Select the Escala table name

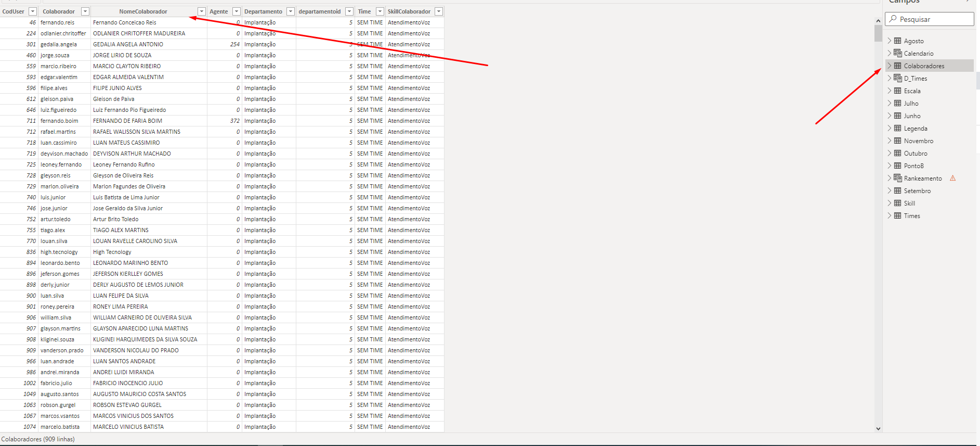point(912,91)
